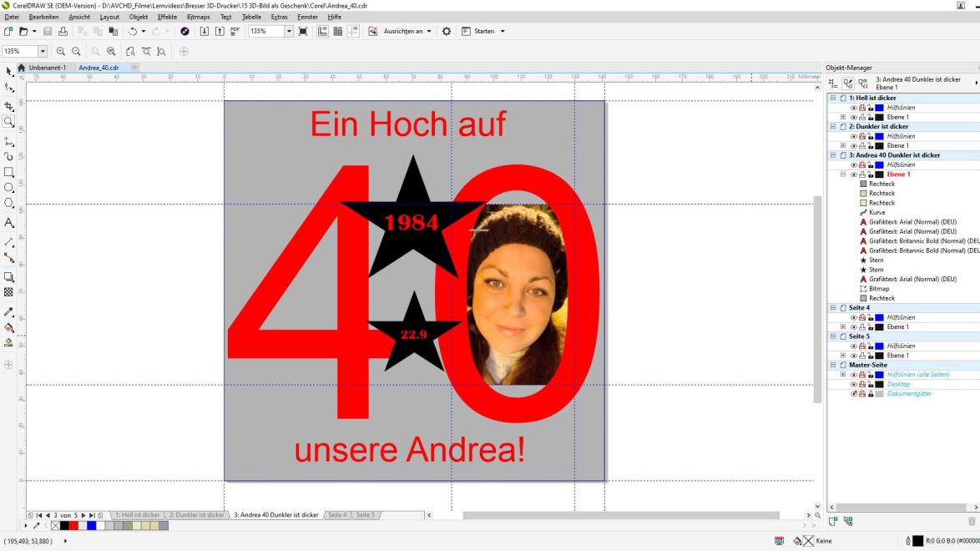Hide Hilfslinien under 1: Hell ist dicker
The image size is (980, 551).
pyautogui.click(x=853, y=108)
